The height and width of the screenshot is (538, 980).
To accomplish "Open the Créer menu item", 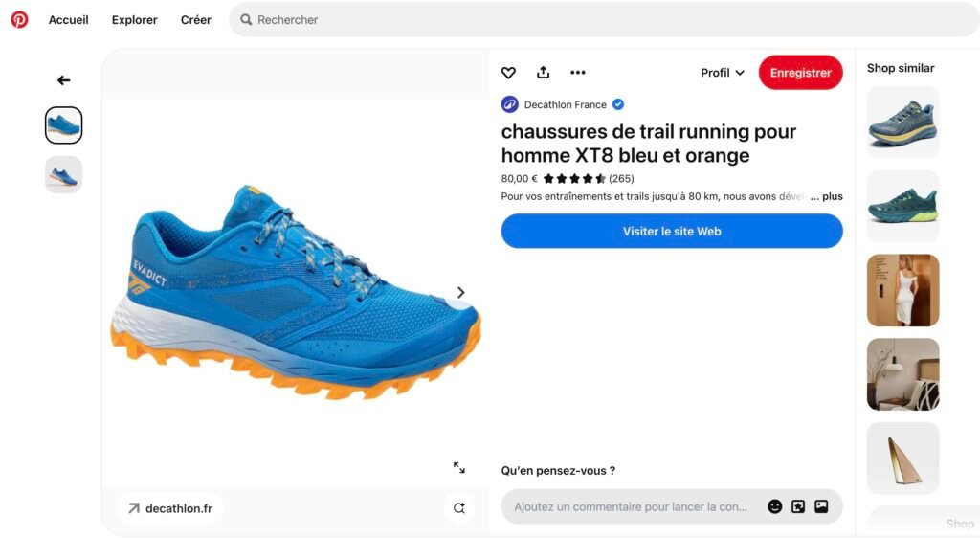I will click(x=195, y=19).
